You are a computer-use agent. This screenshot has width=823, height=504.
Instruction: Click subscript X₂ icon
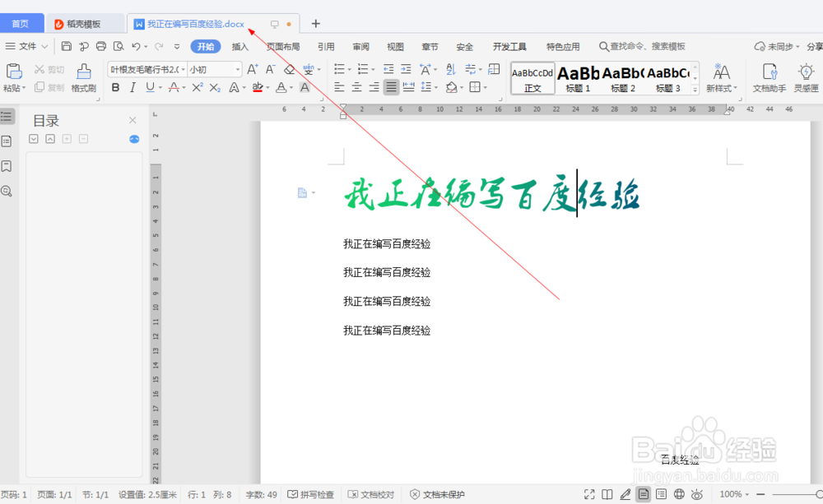[215, 88]
